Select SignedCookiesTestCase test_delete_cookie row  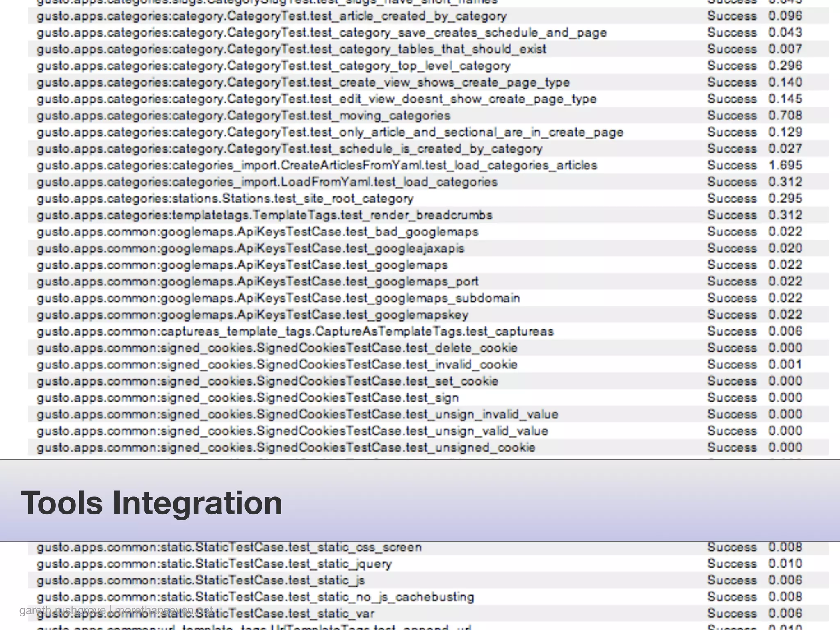pos(277,348)
